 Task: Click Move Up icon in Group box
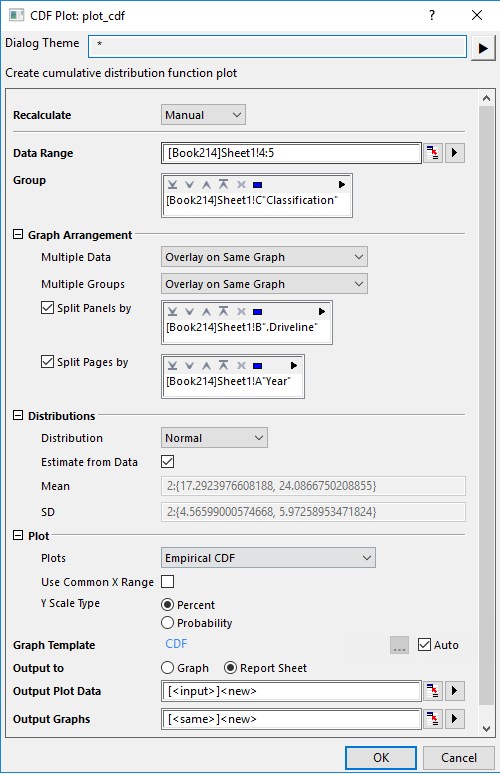tap(206, 185)
